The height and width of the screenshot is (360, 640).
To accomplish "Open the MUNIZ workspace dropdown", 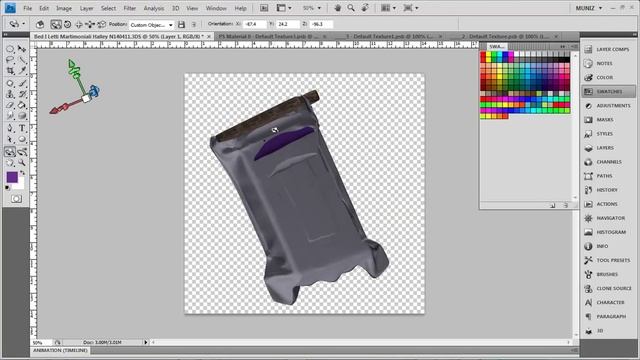I will 589,8.
